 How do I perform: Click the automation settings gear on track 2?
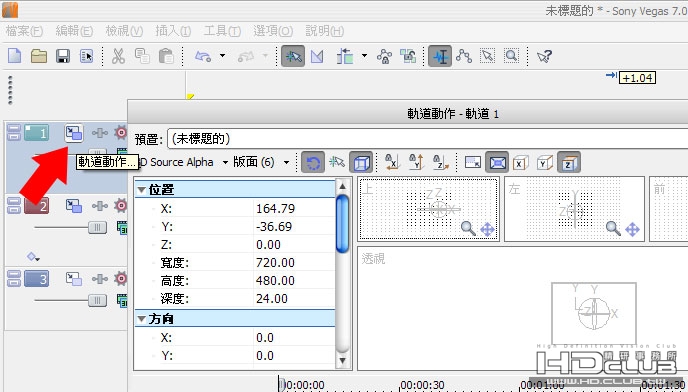pos(121,205)
